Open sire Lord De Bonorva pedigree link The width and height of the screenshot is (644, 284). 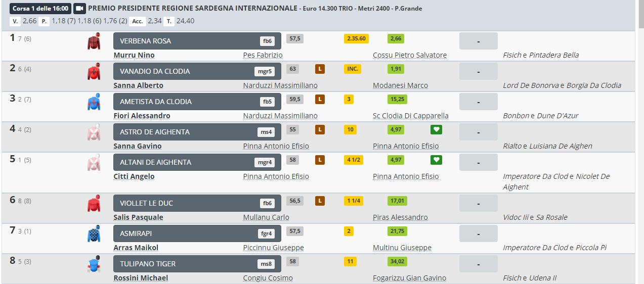coord(531,85)
